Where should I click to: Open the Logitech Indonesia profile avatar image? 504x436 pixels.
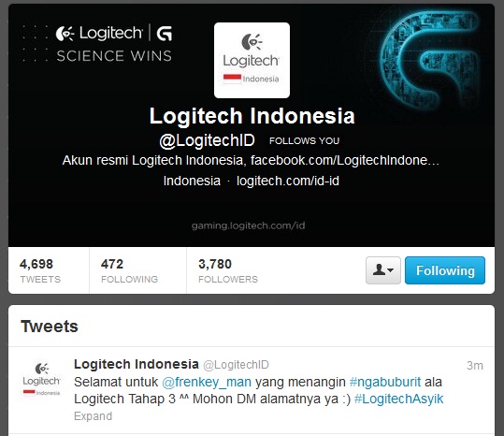pyautogui.click(x=252, y=60)
